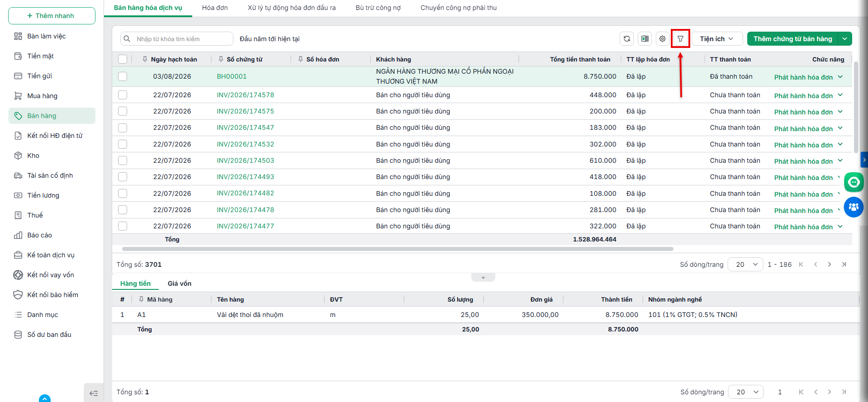Check row INV/2026/174477 checkbox

(123, 226)
